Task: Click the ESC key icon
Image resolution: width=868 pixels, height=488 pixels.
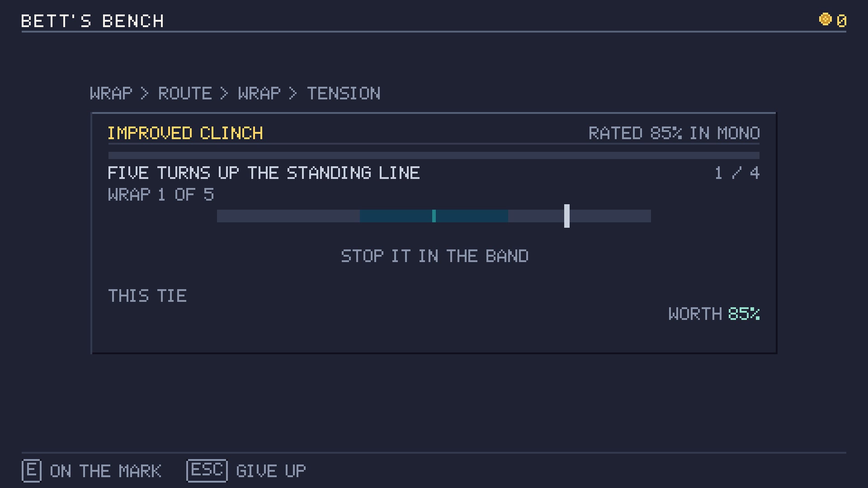Action: point(207,471)
